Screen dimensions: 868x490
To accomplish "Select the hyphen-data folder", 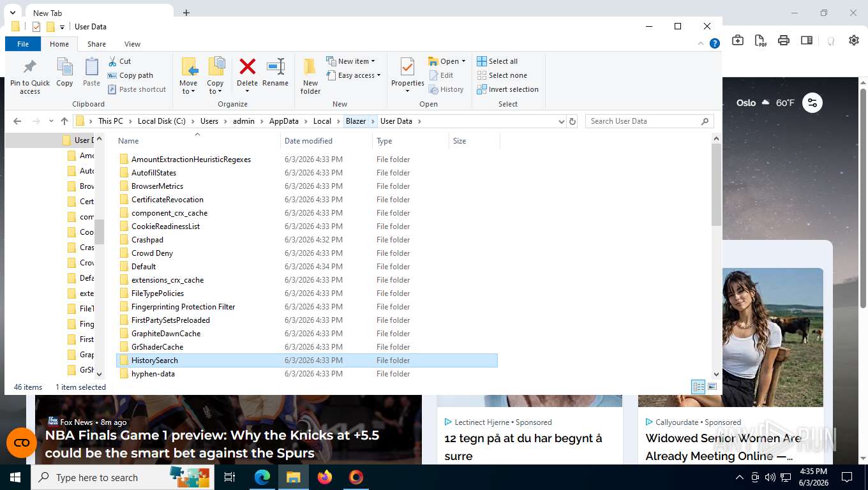I will point(307,374).
